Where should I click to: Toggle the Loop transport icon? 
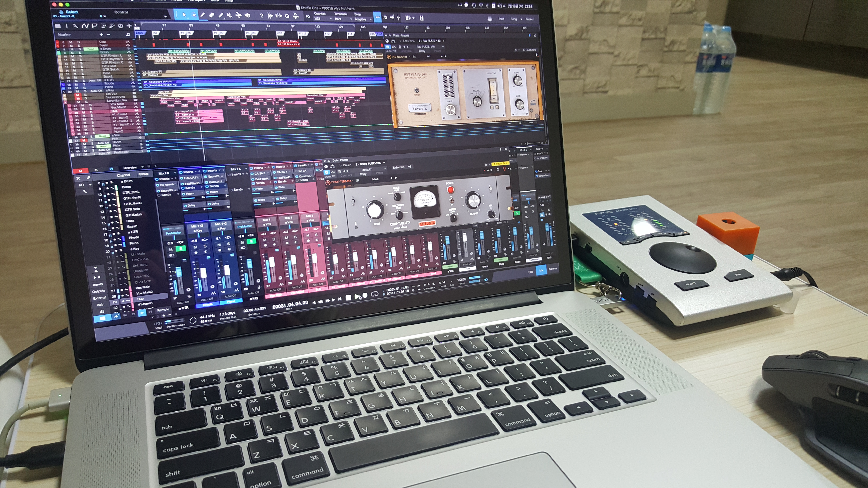(x=374, y=294)
